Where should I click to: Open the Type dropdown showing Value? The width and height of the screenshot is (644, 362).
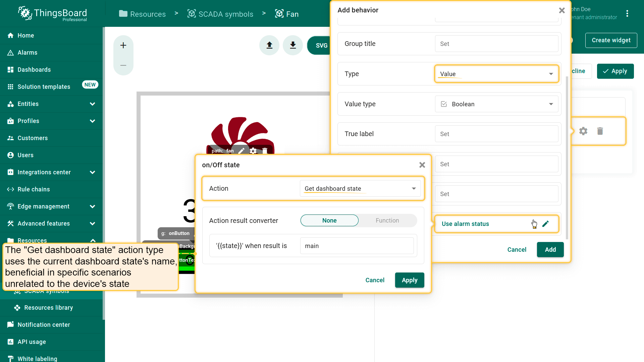tap(496, 74)
